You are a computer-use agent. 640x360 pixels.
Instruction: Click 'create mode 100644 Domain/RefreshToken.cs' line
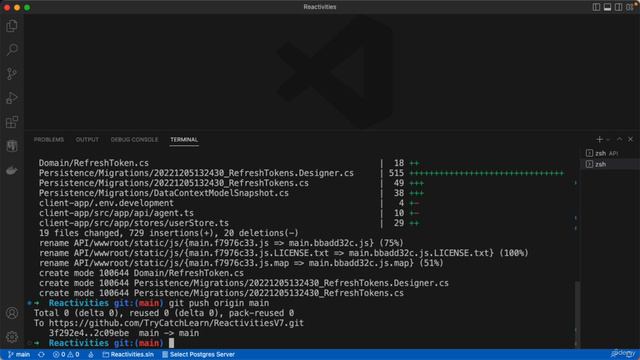click(x=141, y=273)
